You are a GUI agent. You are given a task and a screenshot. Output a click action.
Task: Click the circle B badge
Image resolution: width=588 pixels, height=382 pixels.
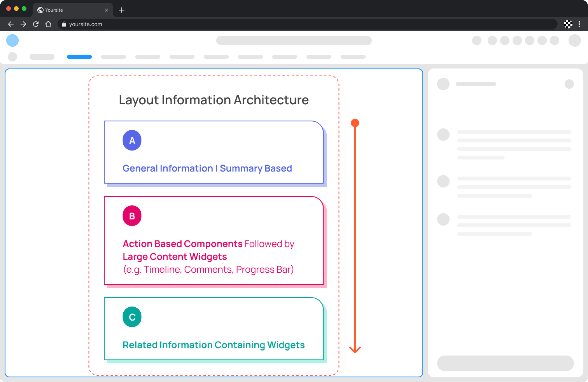[132, 216]
